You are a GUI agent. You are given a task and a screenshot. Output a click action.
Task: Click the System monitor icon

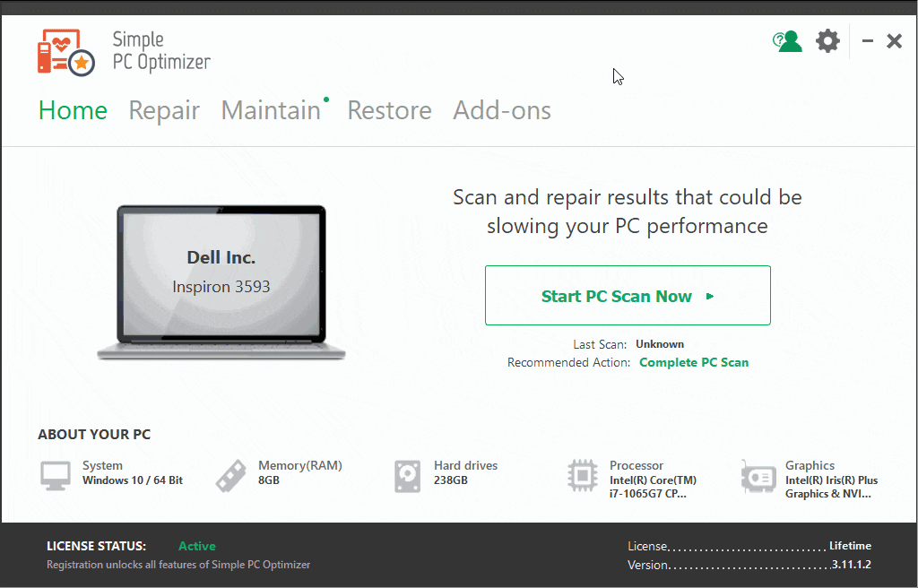click(x=56, y=476)
